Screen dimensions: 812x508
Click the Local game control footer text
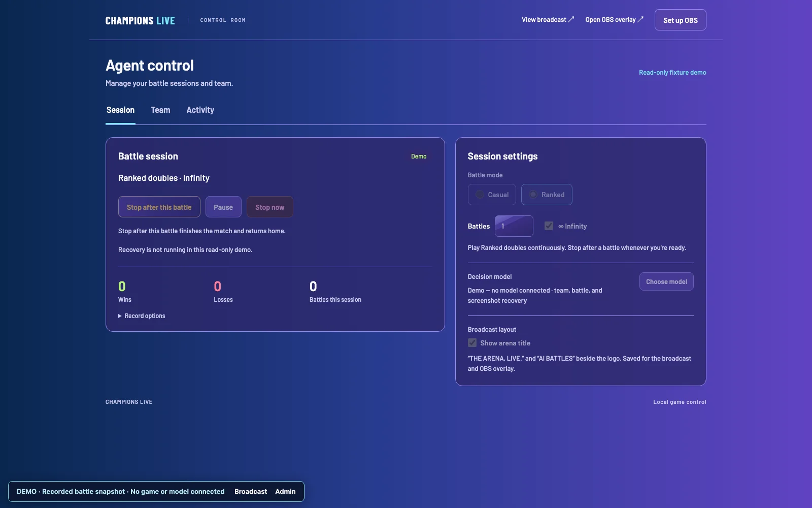coord(680,402)
